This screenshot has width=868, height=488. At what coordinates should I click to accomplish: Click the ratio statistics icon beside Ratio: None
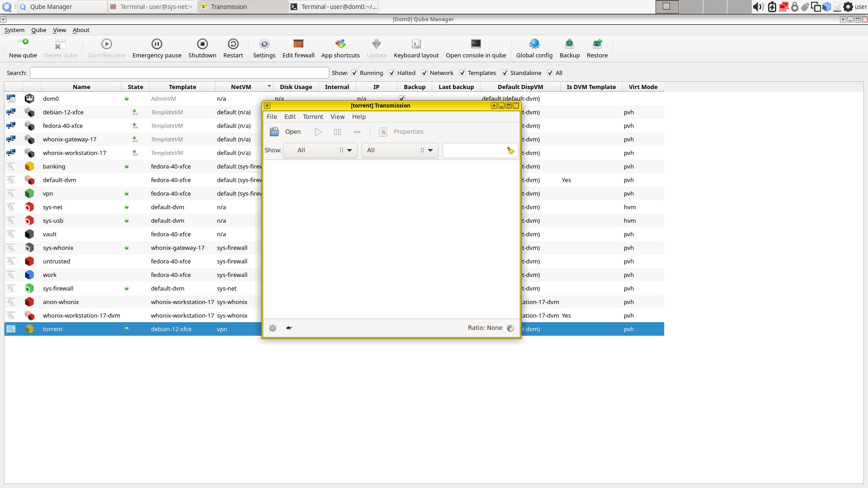pyautogui.click(x=511, y=328)
